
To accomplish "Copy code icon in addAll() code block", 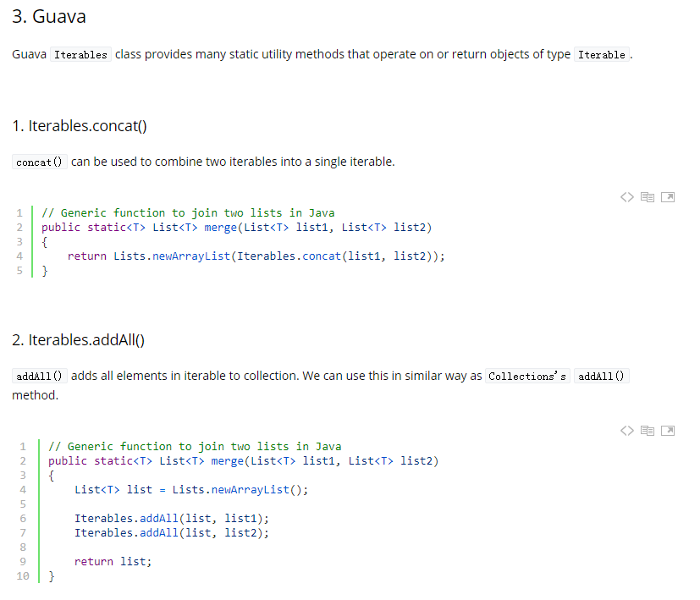I will pos(648,431).
